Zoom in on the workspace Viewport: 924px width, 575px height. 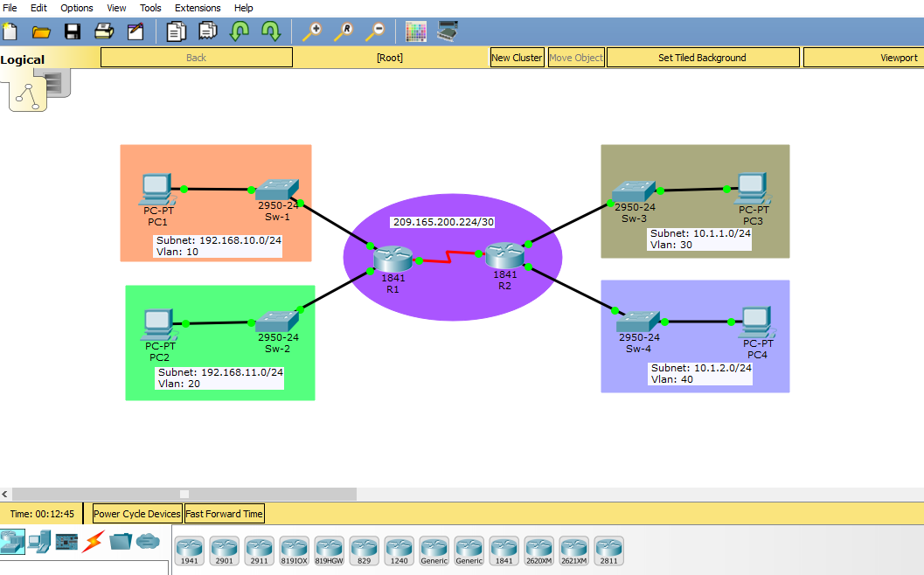[x=312, y=31]
